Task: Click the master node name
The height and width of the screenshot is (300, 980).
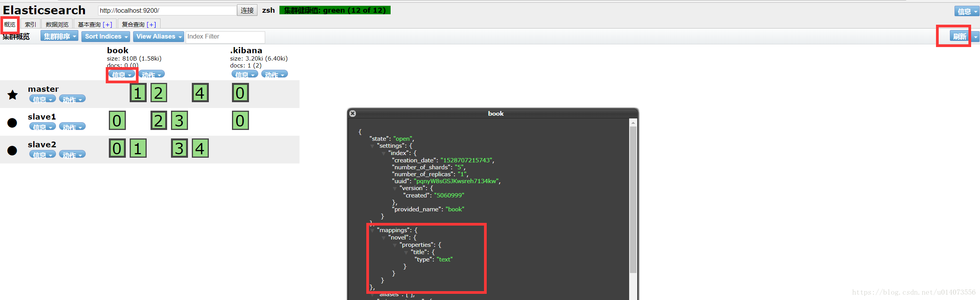Action: pos(43,89)
